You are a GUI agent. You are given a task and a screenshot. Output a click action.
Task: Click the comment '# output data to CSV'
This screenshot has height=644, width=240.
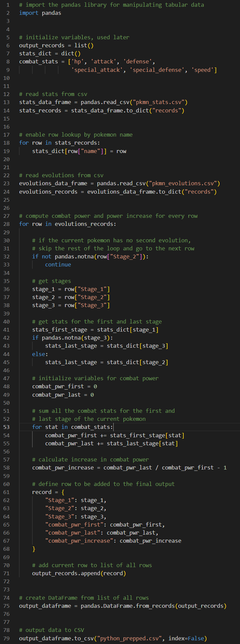click(52, 630)
